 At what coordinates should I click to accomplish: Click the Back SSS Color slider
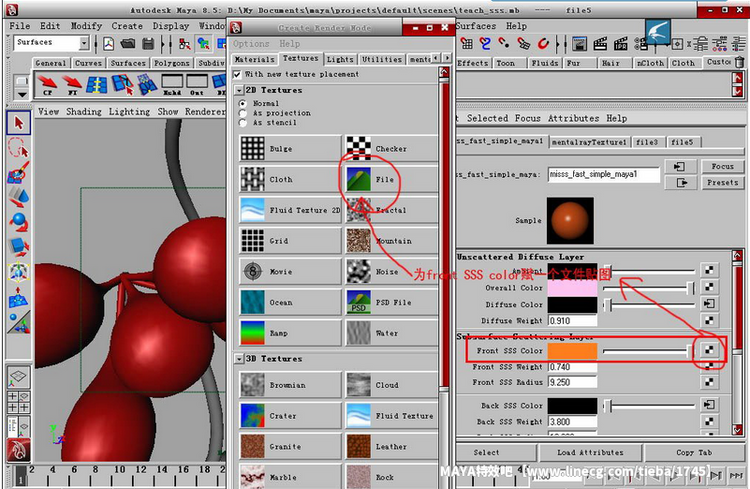(x=650, y=406)
